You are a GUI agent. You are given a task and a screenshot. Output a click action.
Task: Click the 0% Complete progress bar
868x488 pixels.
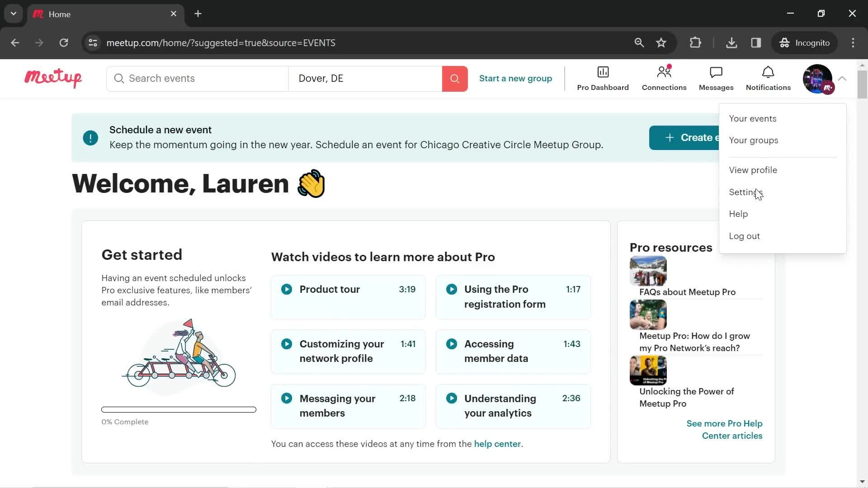tap(179, 409)
